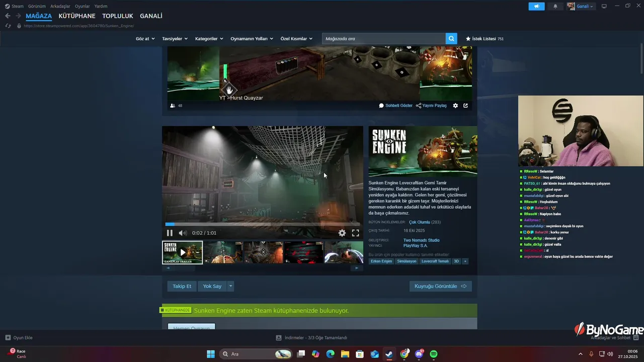
Task: Open the Oyunlar menu
Action: 83,6
